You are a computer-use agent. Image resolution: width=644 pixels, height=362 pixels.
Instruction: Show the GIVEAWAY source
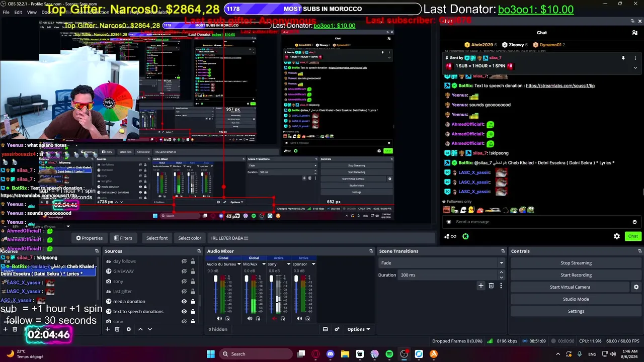click(184, 271)
